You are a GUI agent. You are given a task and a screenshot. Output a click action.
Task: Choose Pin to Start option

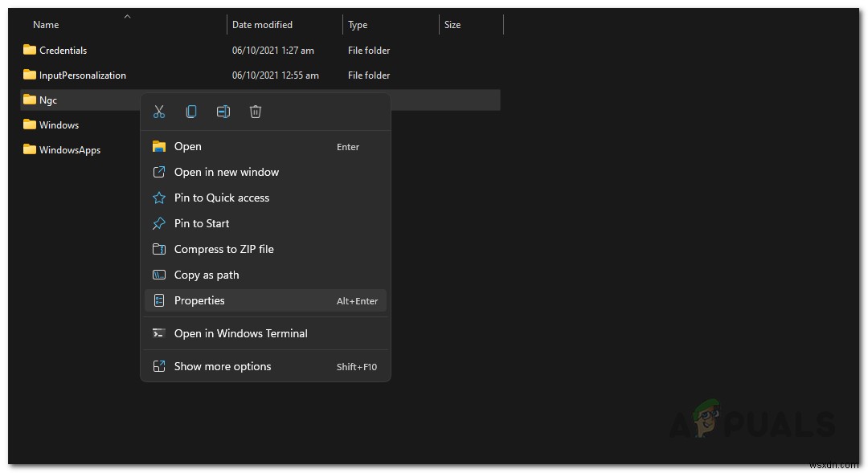click(265, 223)
